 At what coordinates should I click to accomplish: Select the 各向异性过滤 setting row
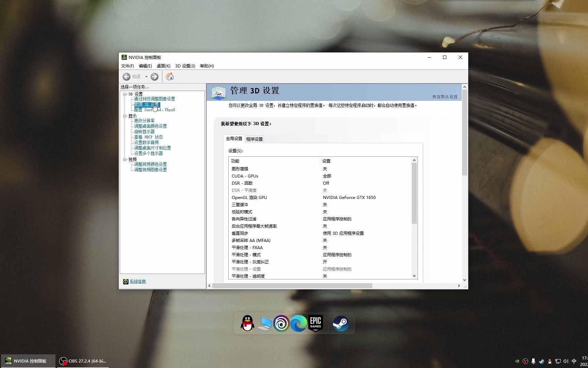pos(320,219)
